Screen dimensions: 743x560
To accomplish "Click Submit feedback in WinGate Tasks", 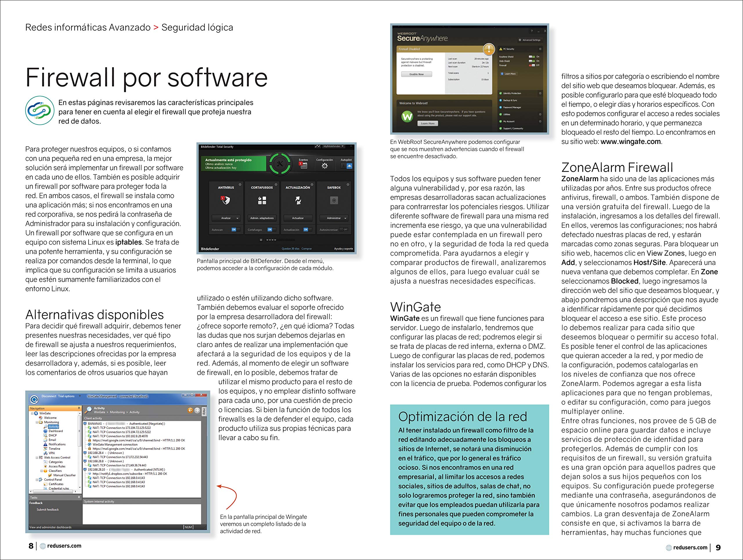I will click(48, 510).
